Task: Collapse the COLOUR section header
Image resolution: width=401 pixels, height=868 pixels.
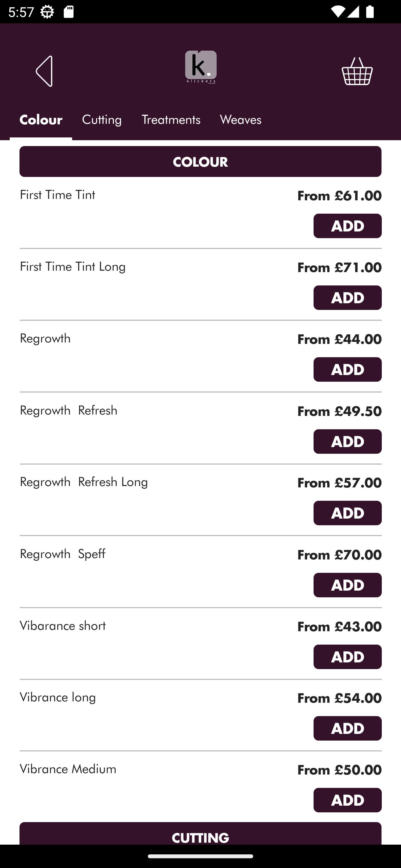Action: coord(200,161)
